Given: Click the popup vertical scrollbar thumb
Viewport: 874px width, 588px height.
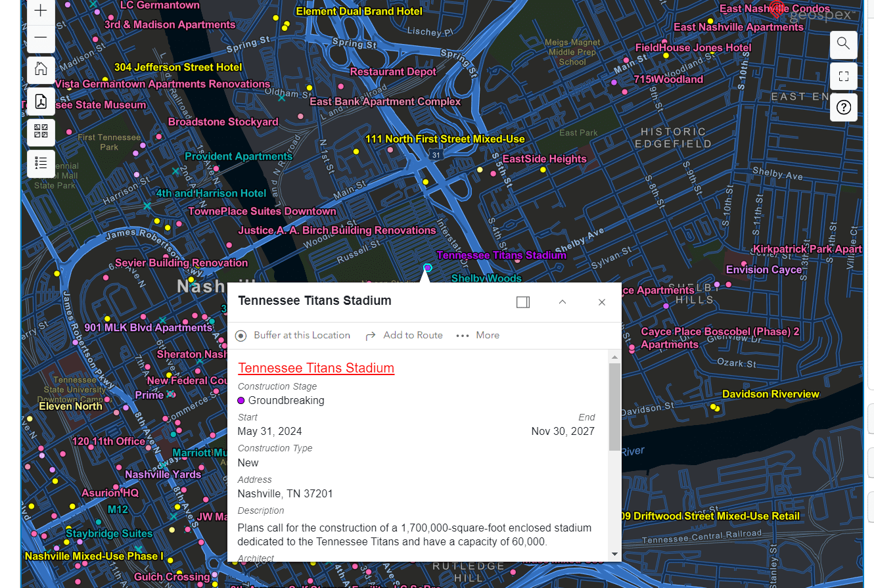Looking at the screenshot, I should tap(614, 406).
